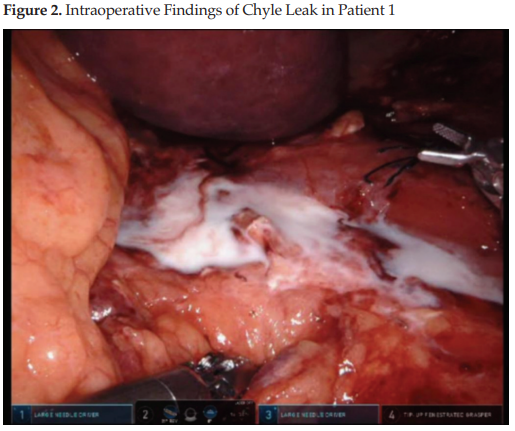Viewport: 515px width, 431px height.
Task: Click the arm 4 number badge
Action: pos(392,415)
